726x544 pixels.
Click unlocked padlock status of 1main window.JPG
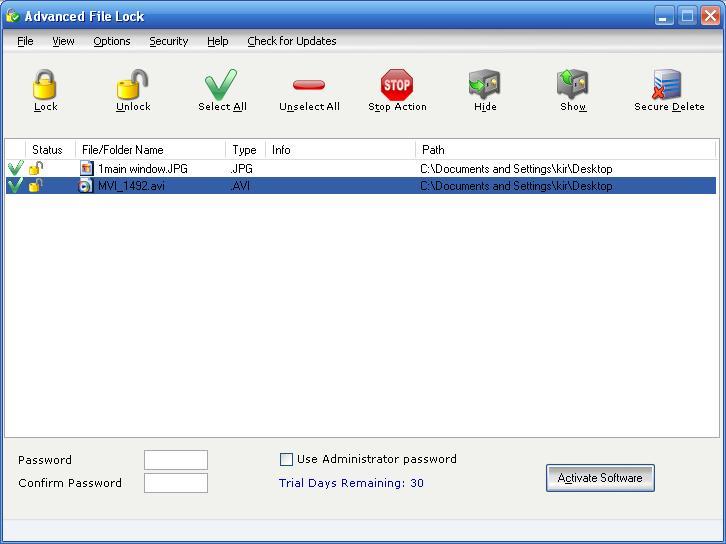coord(36,168)
